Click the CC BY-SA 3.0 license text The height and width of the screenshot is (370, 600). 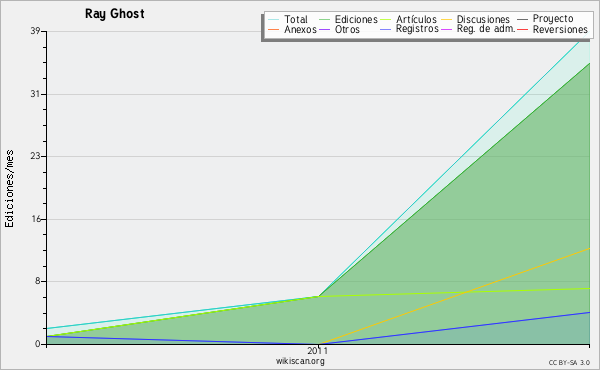[569, 363]
